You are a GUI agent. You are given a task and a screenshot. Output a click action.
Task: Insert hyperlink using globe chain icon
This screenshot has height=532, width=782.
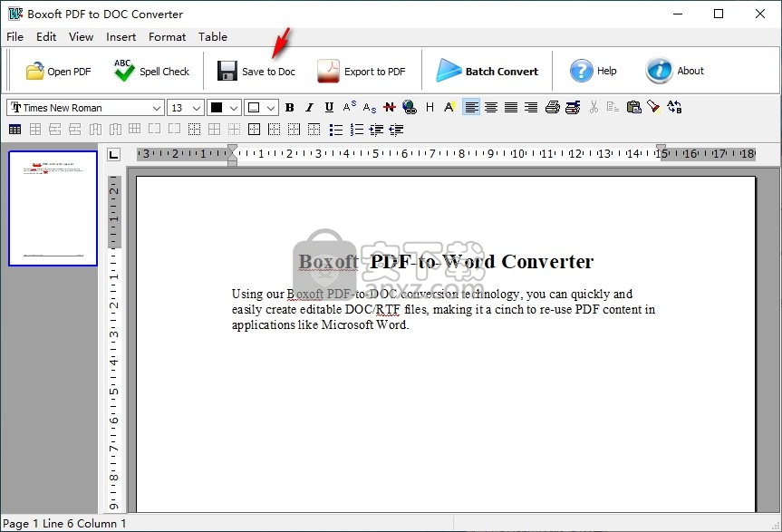point(410,107)
